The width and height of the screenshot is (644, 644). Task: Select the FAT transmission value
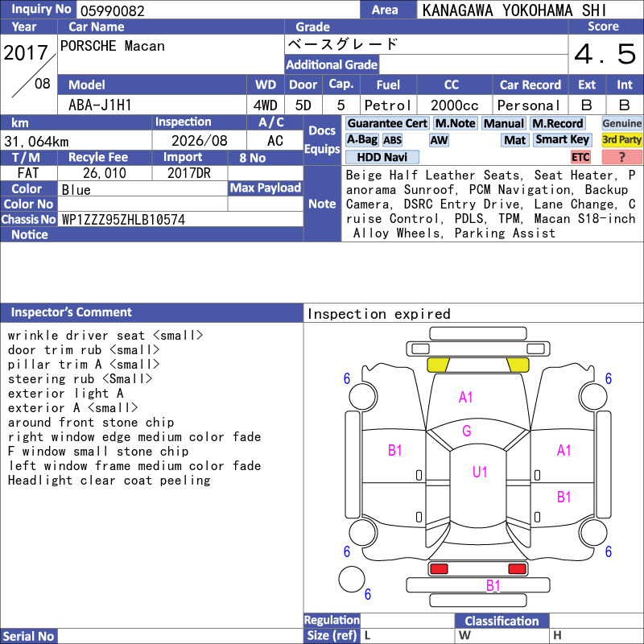[x=28, y=173]
